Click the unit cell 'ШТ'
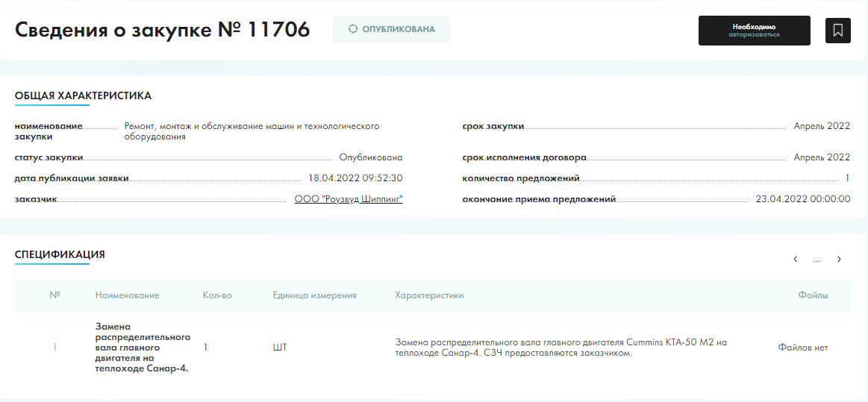This screenshot has height=402, width=868. tap(280, 348)
